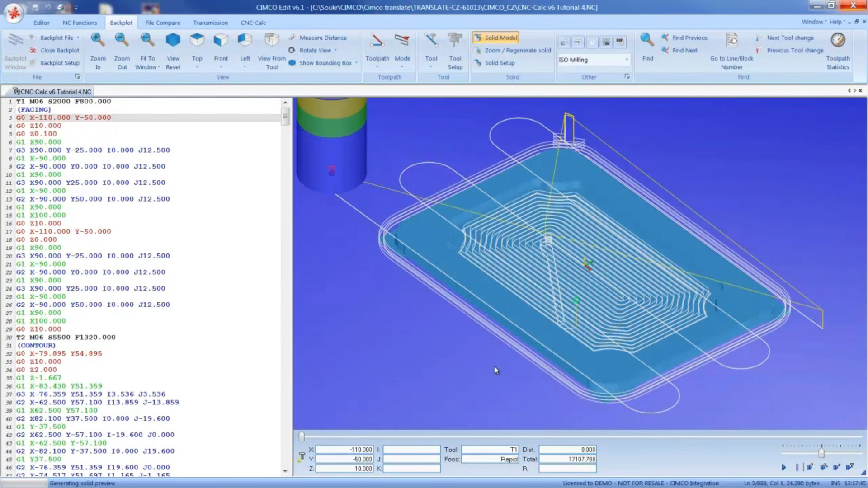Screen dimensions: 868x488
Task: Open the Tool Setup icon
Action: pyautogui.click(x=455, y=41)
